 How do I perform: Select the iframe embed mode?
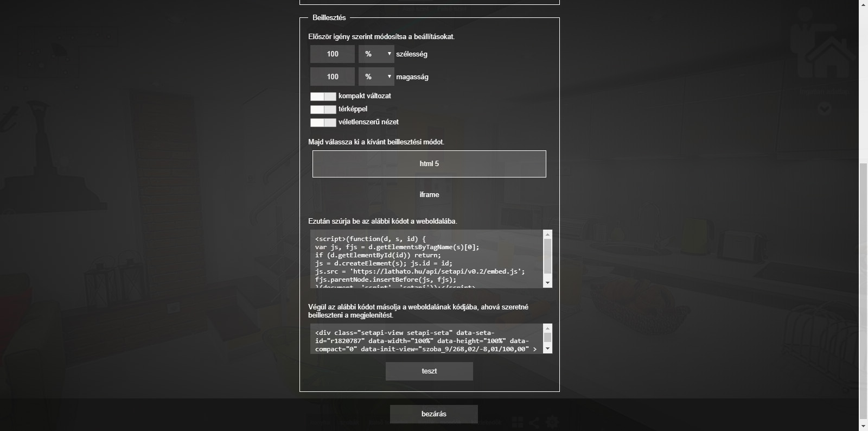click(429, 195)
